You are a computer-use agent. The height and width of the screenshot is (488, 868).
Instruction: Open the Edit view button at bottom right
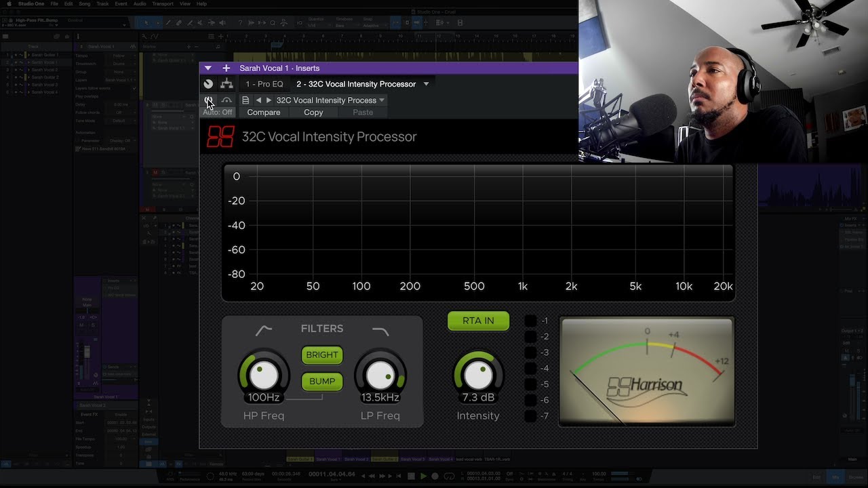click(816, 477)
